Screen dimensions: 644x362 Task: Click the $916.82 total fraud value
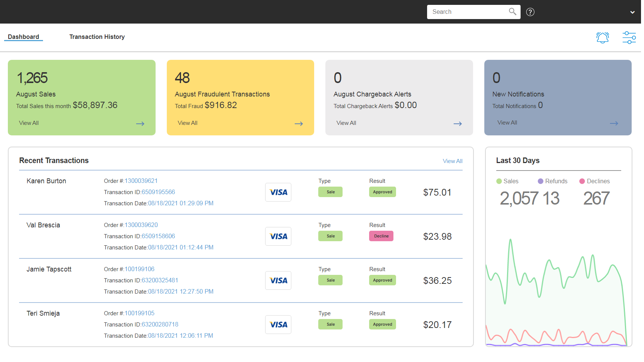point(221,105)
